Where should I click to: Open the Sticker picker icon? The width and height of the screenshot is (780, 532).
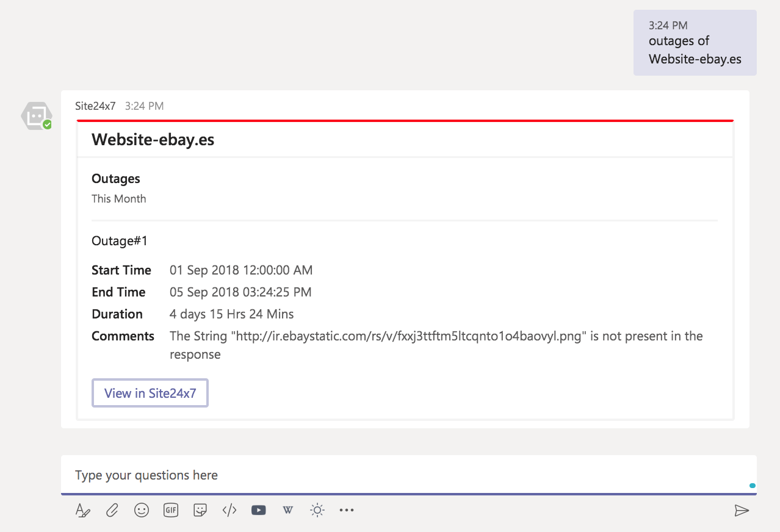point(200,510)
